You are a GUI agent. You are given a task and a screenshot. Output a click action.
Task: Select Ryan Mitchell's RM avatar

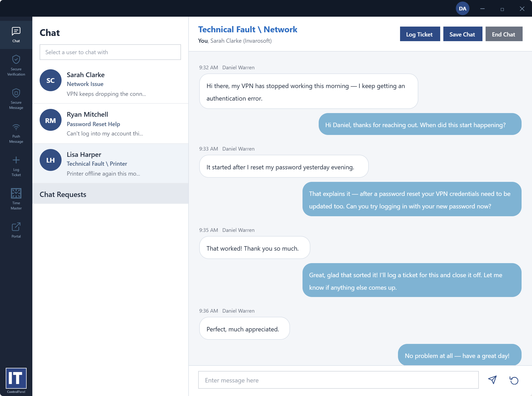(x=51, y=120)
